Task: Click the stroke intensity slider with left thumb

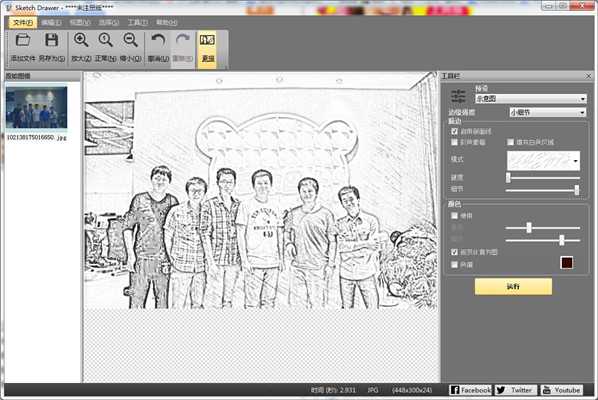Action: coord(543,177)
